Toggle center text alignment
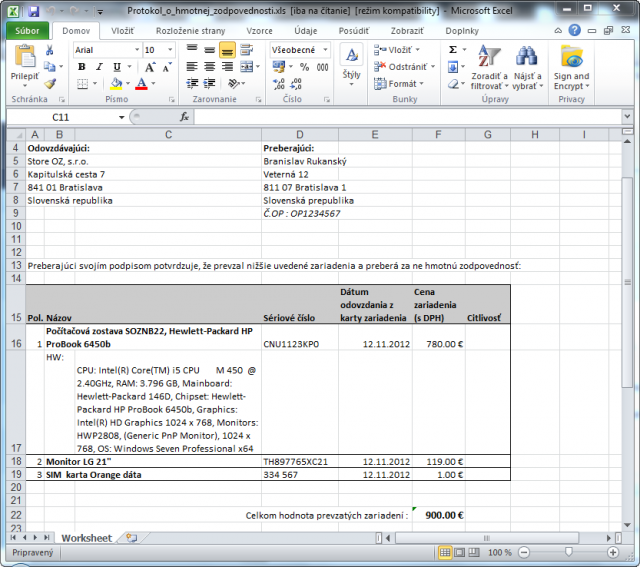Image resolution: width=640 pixels, height=567 pixels. pos(209,67)
